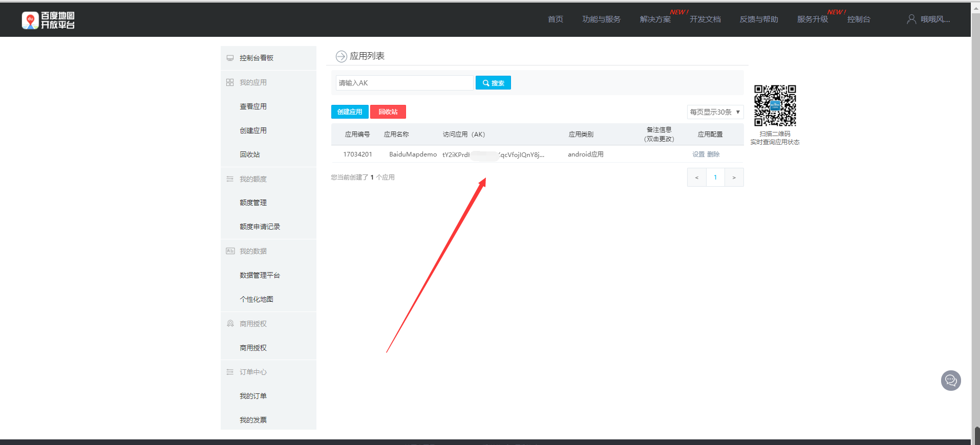Click the 访问应用（AK） column header
Viewport: 980px width, 445px height.
click(464, 135)
